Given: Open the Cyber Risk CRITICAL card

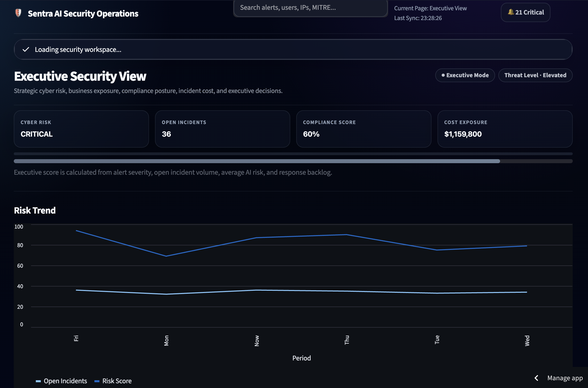Looking at the screenshot, I should (81, 129).
